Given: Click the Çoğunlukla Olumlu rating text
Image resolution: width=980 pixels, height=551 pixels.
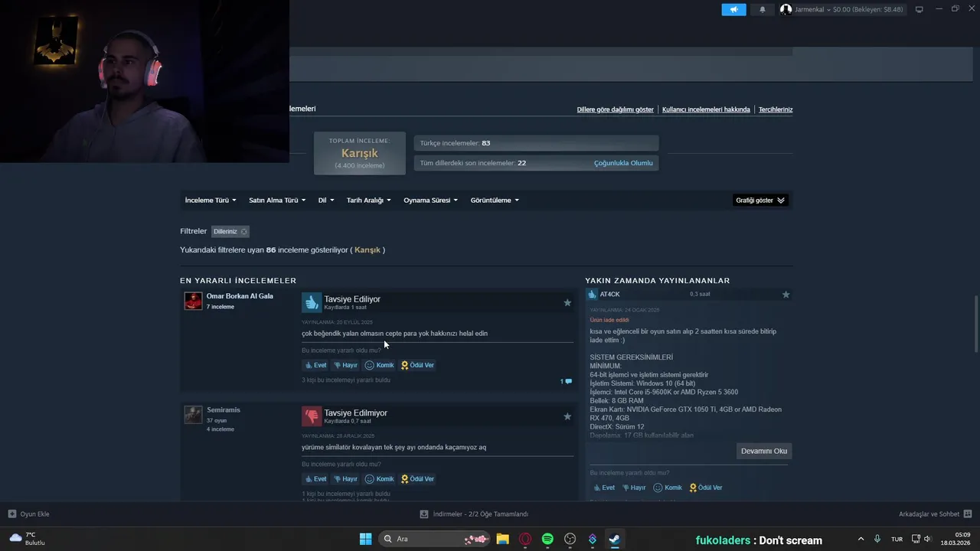Looking at the screenshot, I should point(623,163).
